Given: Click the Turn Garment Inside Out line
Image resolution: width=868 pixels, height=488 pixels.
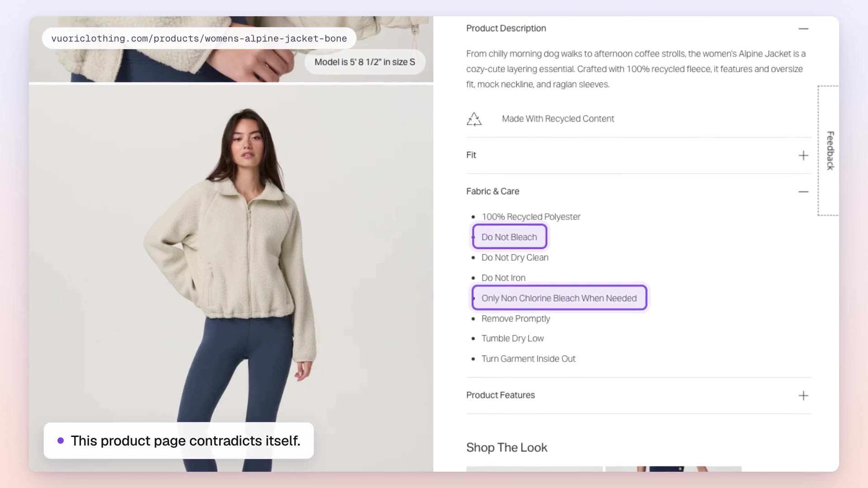Looking at the screenshot, I should [x=528, y=359].
